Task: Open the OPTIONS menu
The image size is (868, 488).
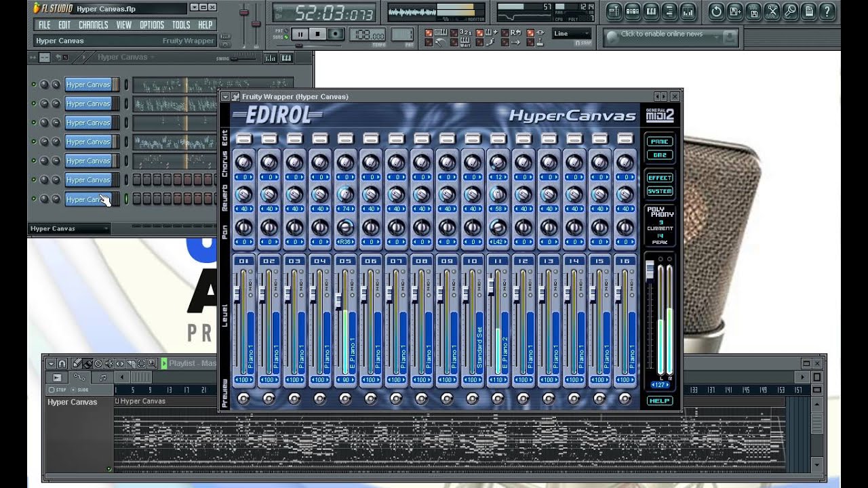Action: (x=152, y=24)
